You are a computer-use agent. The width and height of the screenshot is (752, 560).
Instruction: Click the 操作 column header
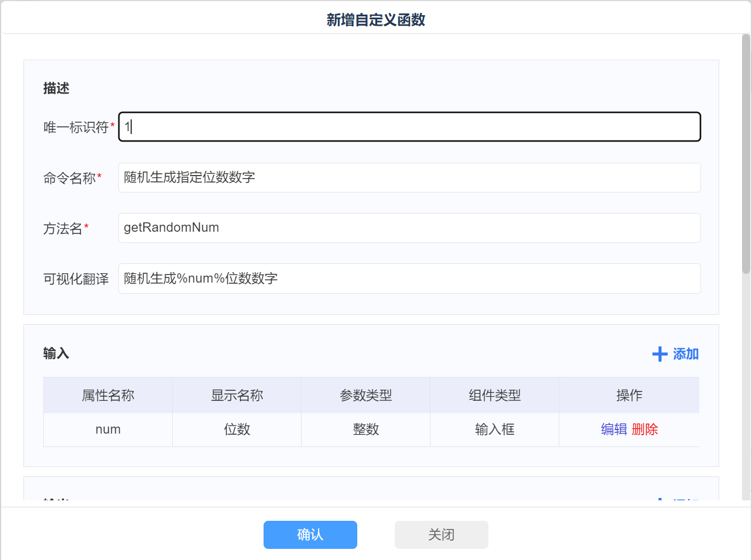(x=629, y=396)
